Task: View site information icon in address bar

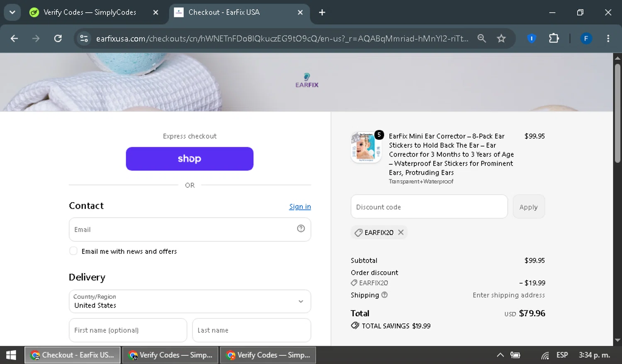Action: (x=84, y=39)
